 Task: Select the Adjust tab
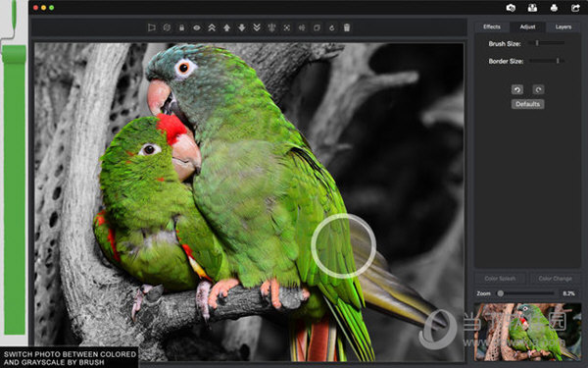[x=527, y=27]
